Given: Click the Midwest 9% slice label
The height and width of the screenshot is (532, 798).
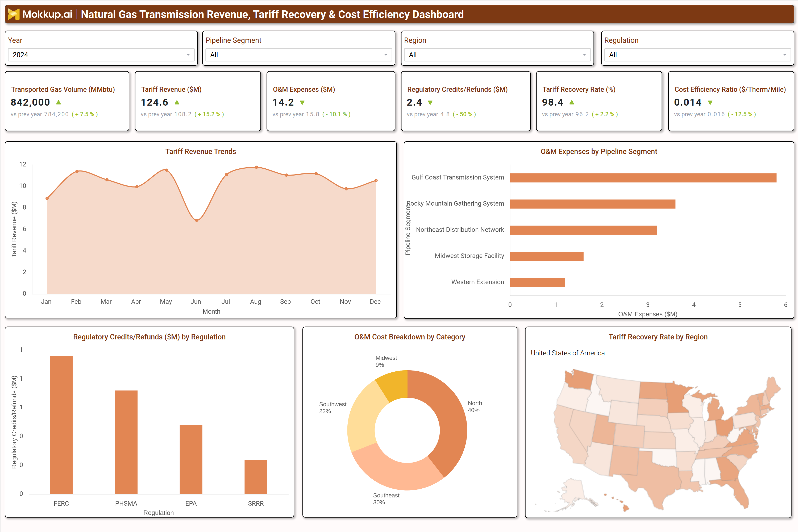Looking at the screenshot, I should [386, 361].
